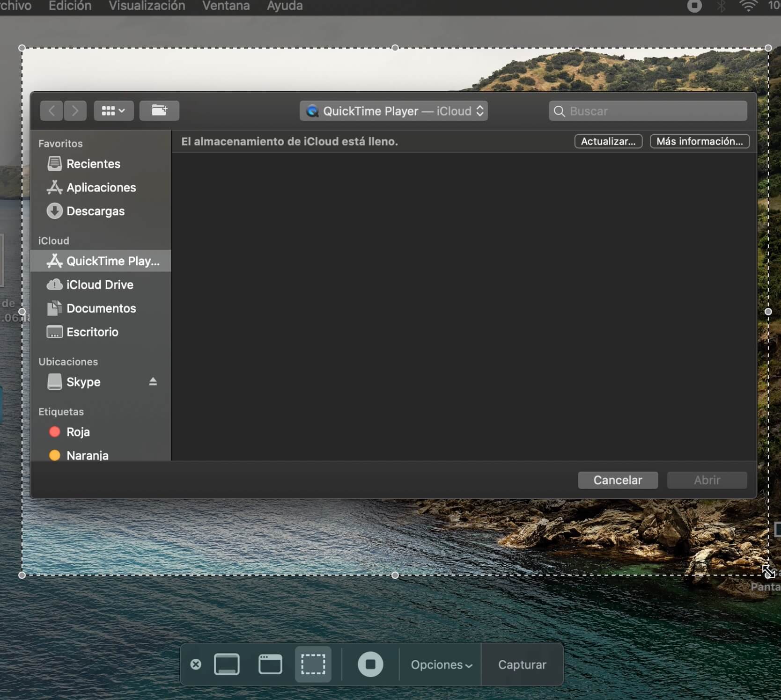Click the Cancelar button
This screenshot has height=700, width=781.
click(618, 480)
